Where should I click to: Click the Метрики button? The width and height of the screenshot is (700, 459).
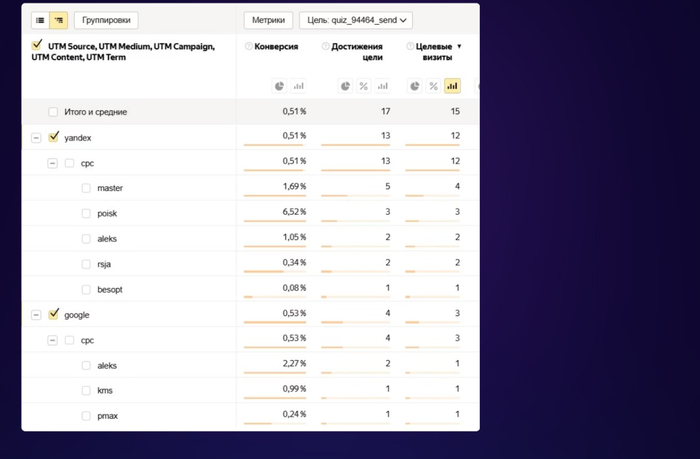pos(268,20)
